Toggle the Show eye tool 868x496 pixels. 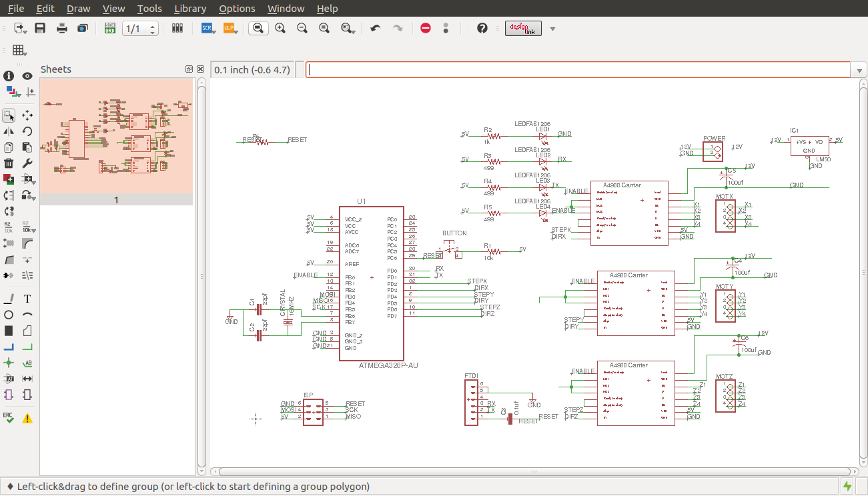click(27, 76)
